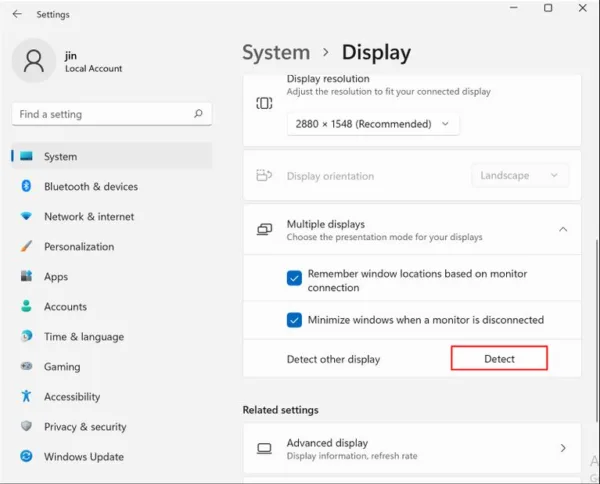
Task: Click the search magnifier icon
Action: pyautogui.click(x=198, y=114)
